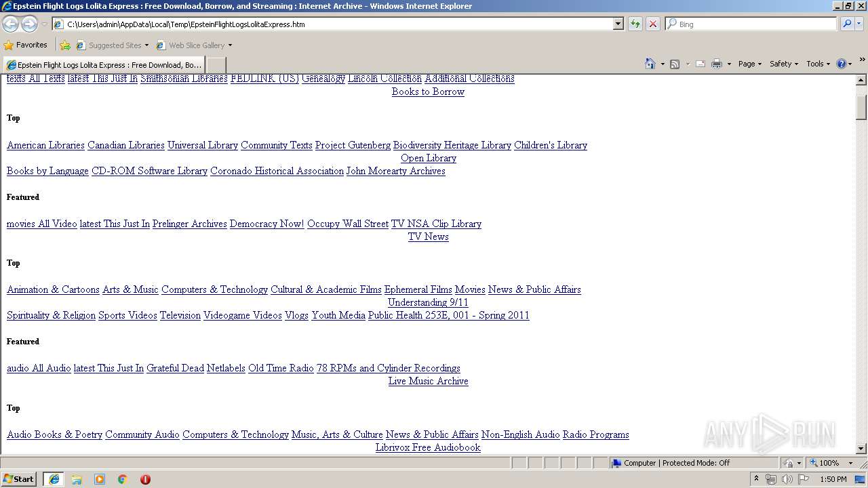Click the Print icon
This screenshot has width=868, height=488.
(x=717, y=64)
